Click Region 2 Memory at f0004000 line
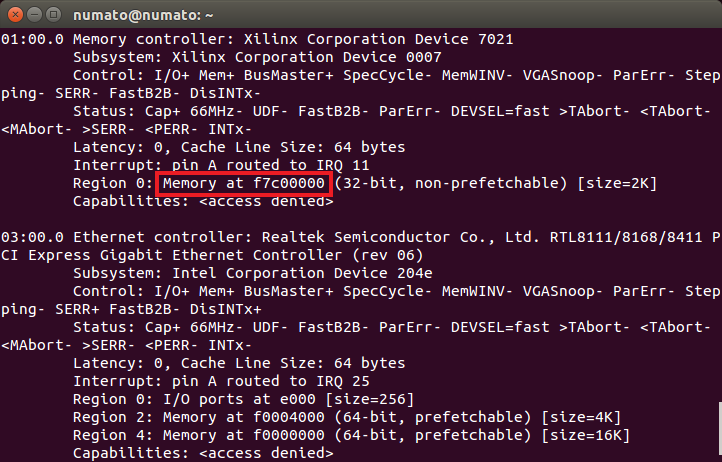Image resolution: width=722 pixels, height=462 pixels. point(350,417)
